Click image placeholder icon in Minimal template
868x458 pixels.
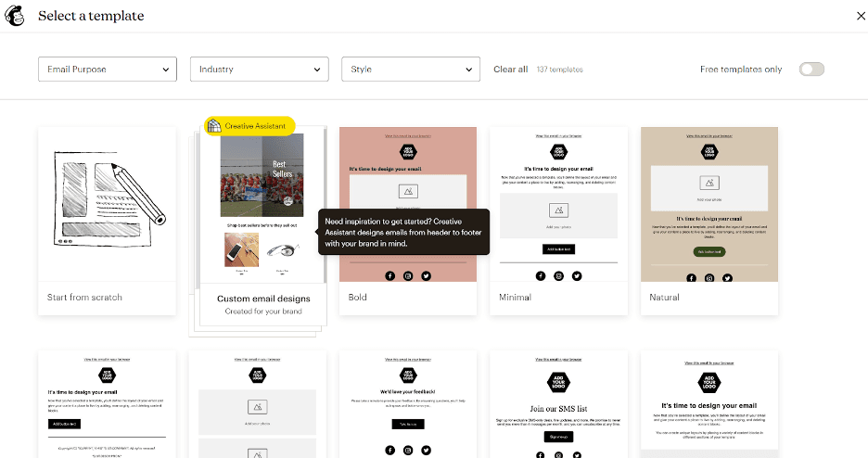click(558, 210)
